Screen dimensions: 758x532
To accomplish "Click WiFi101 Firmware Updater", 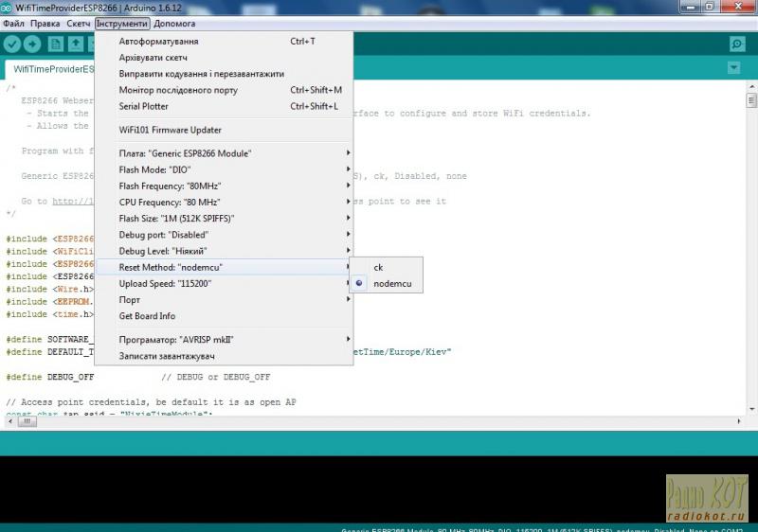I will point(171,130).
